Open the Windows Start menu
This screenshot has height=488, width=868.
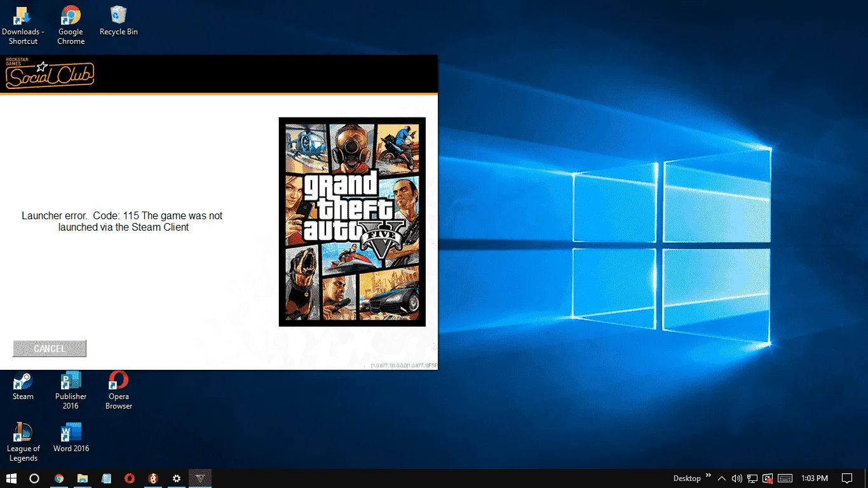point(11,478)
